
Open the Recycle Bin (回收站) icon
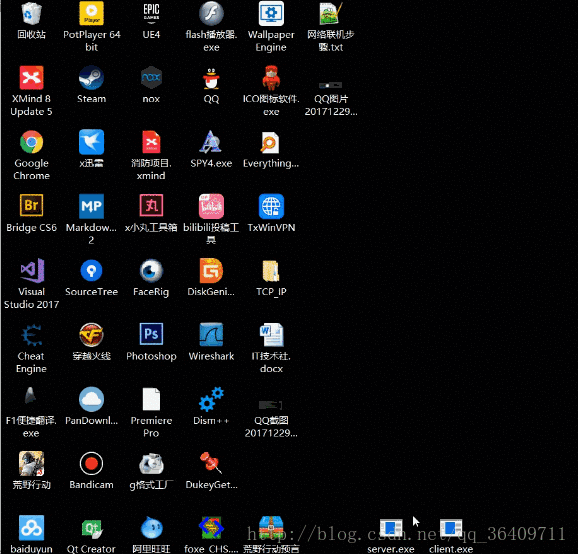point(31,14)
